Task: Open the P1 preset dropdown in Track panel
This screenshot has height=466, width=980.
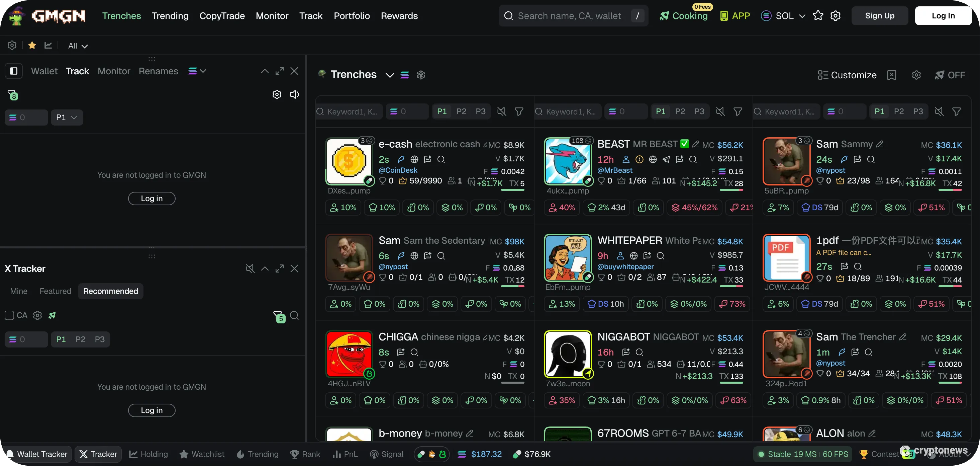Action: coord(67,117)
